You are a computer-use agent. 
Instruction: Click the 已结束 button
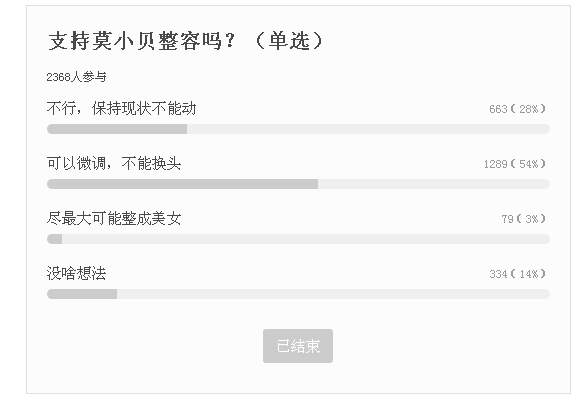298,346
